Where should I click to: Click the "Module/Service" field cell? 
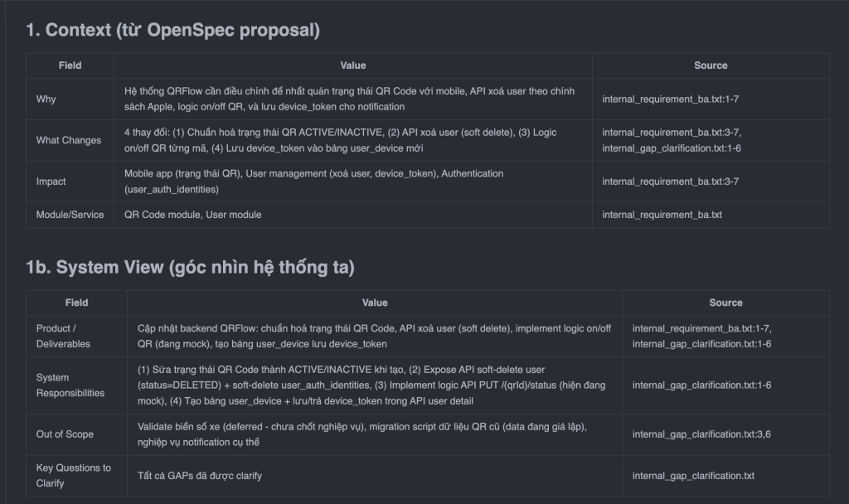click(x=70, y=215)
